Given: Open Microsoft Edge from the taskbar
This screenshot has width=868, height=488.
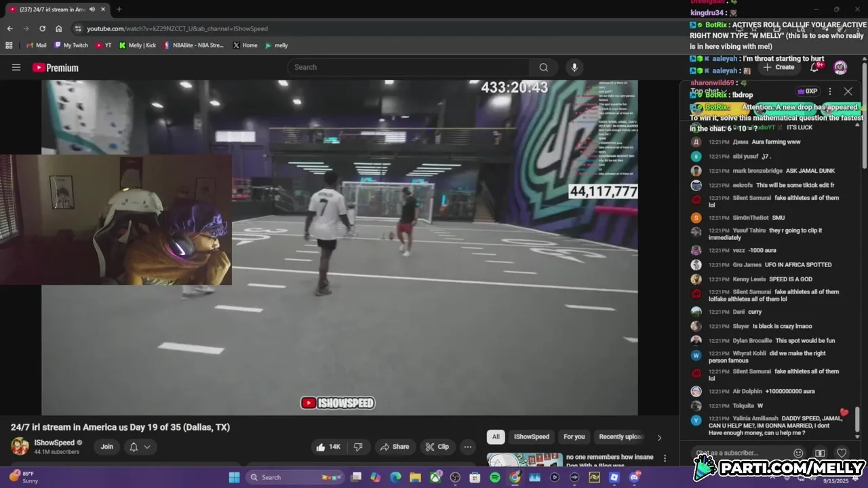Looking at the screenshot, I should [x=395, y=477].
